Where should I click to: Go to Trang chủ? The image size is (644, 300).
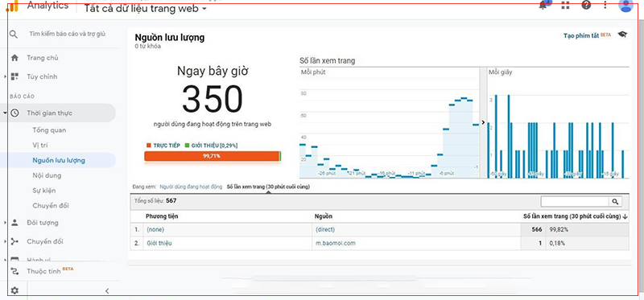(x=43, y=58)
